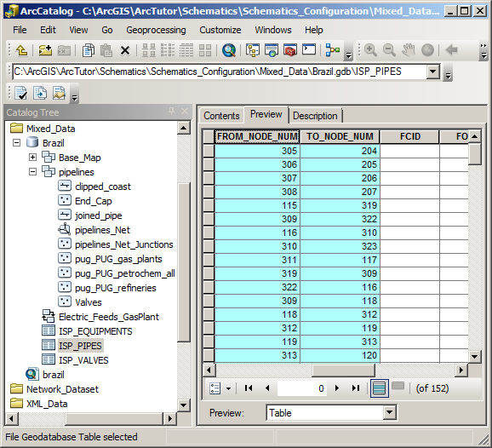Go to next record button

337,388
